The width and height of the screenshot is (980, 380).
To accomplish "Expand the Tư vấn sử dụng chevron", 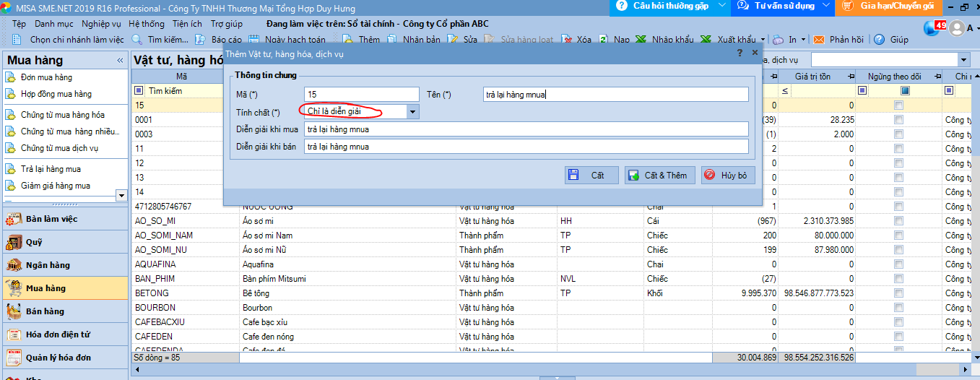I will (x=828, y=6).
